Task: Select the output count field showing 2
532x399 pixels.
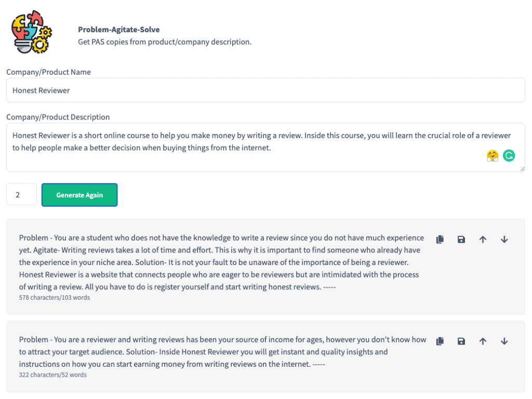Action: pyautogui.click(x=21, y=194)
